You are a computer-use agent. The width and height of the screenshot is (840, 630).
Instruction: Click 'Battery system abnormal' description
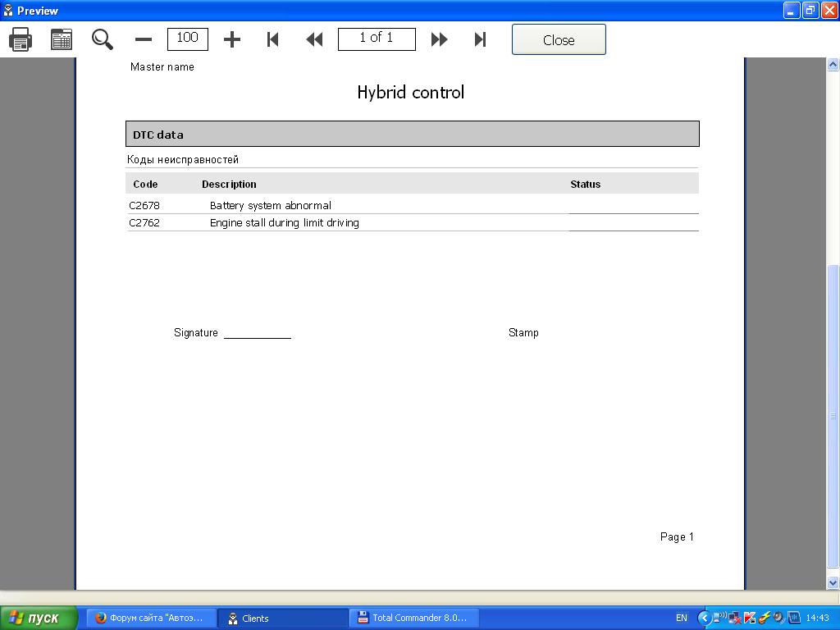coord(271,206)
